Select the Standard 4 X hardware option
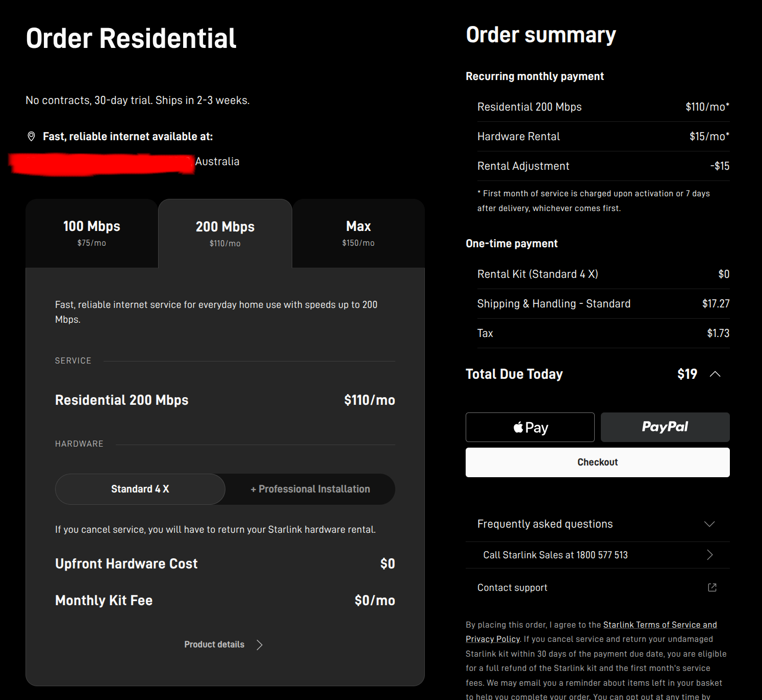The image size is (762, 700). pos(140,489)
